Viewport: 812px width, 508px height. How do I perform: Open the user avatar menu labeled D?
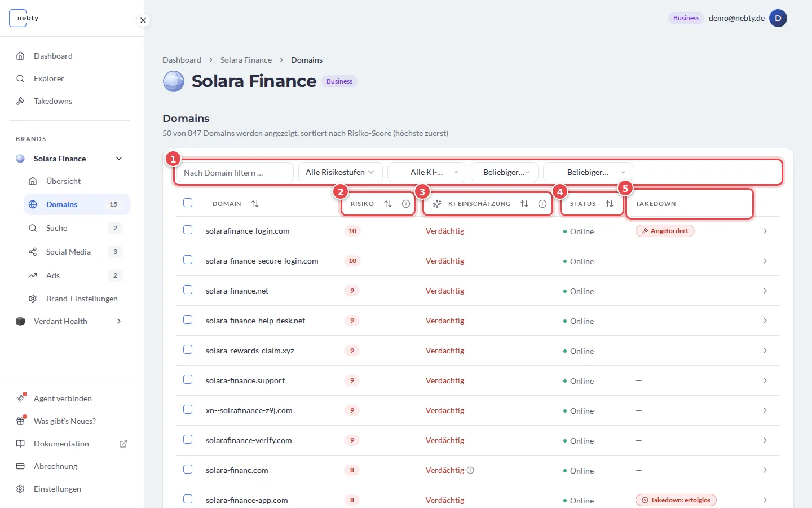click(x=778, y=18)
